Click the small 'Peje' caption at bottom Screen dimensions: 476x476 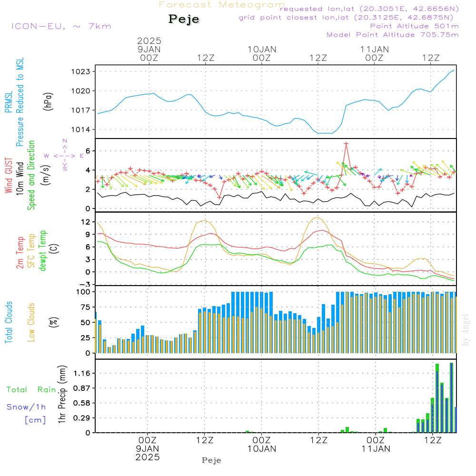coord(212,460)
